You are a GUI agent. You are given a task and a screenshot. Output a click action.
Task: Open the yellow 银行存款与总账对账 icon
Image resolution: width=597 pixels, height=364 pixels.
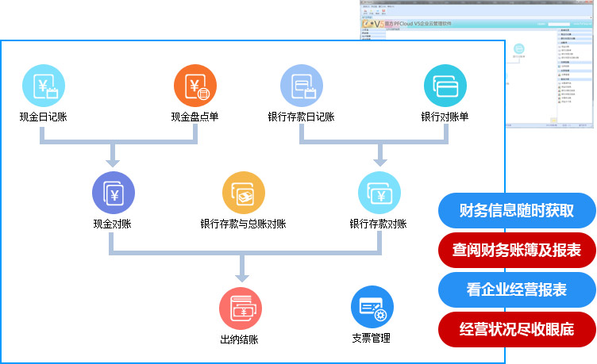tap(243, 193)
